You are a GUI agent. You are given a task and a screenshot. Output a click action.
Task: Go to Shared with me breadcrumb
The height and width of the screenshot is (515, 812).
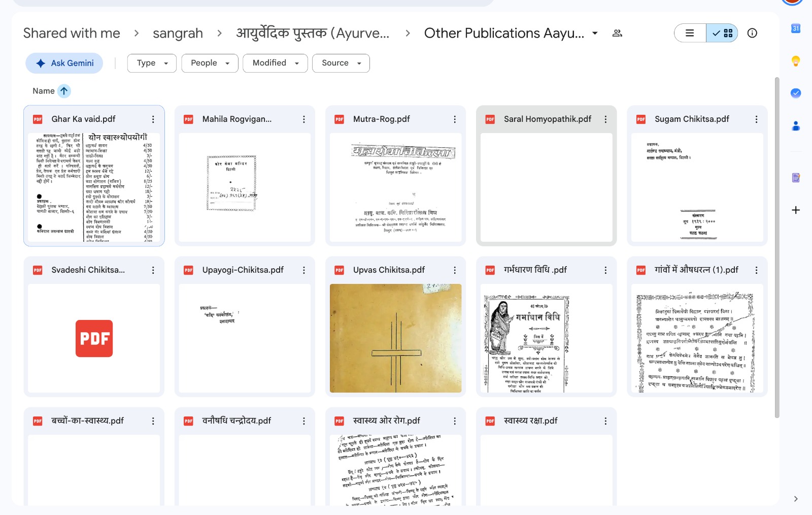point(72,33)
